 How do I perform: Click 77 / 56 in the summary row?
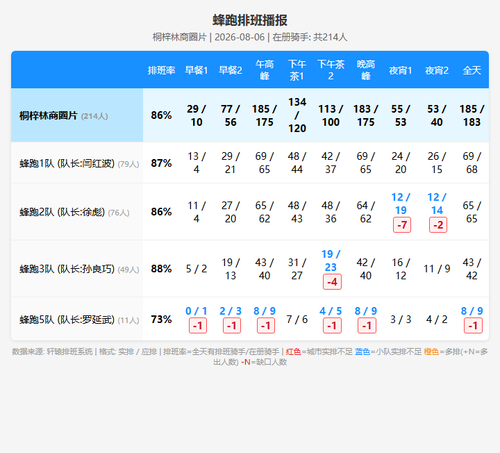click(230, 115)
